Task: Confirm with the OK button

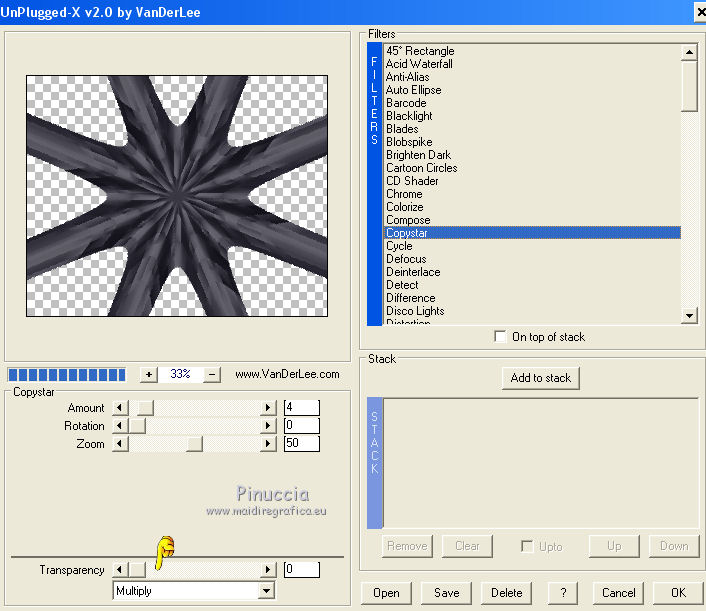Action: click(x=678, y=593)
